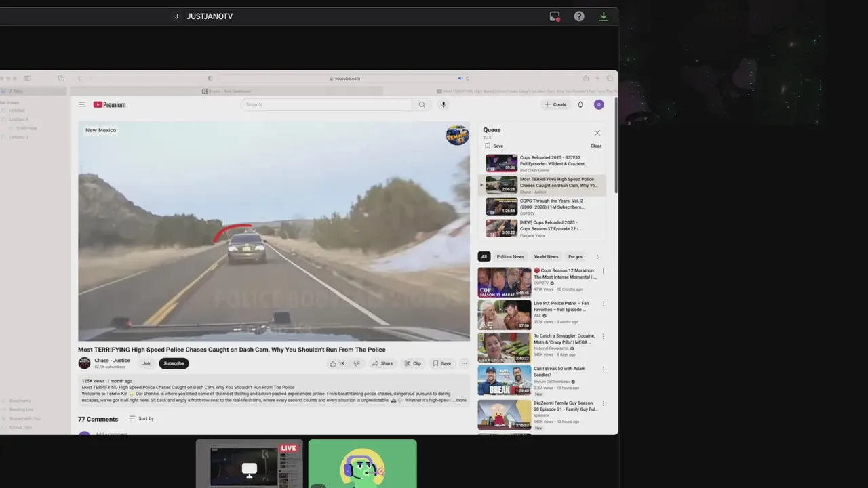Image resolution: width=868 pixels, height=488 pixels.
Task: Save the queue via bookmark Save
Action: tap(494, 146)
